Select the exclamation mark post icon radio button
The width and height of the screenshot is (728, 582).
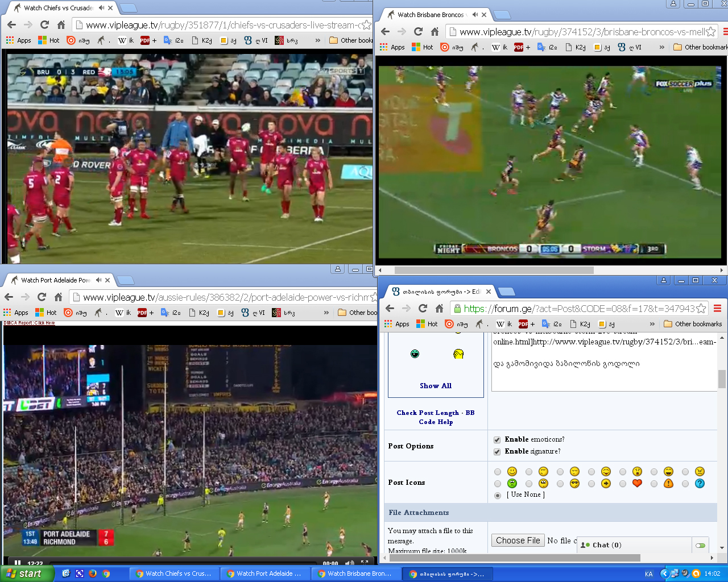pyautogui.click(x=654, y=484)
